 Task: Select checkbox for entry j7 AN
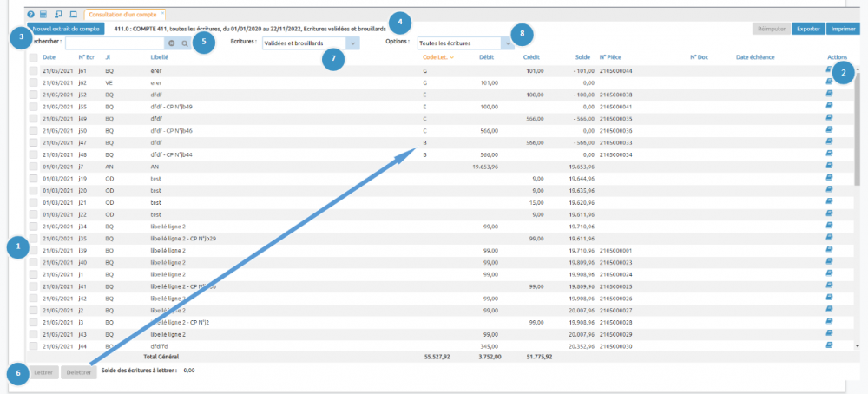pyautogui.click(x=33, y=166)
